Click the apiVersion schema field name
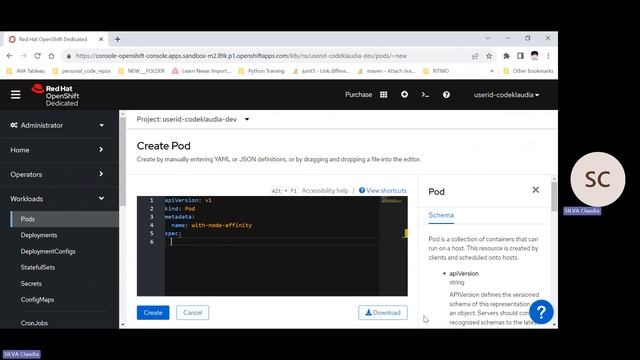 point(464,273)
